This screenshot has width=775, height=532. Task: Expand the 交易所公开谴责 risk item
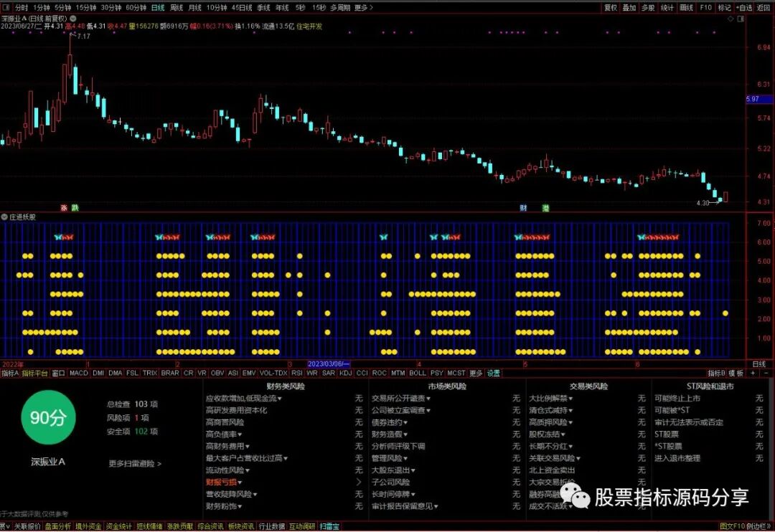coord(401,398)
